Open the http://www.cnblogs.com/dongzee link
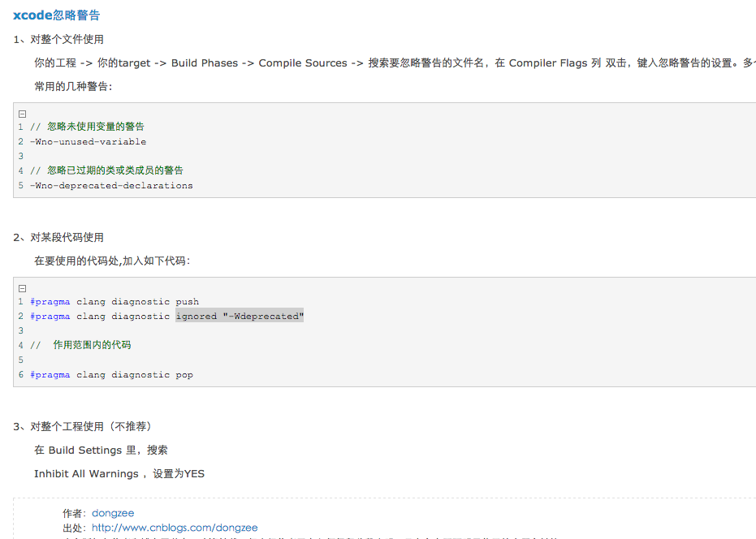756x539 pixels. click(x=175, y=528)
